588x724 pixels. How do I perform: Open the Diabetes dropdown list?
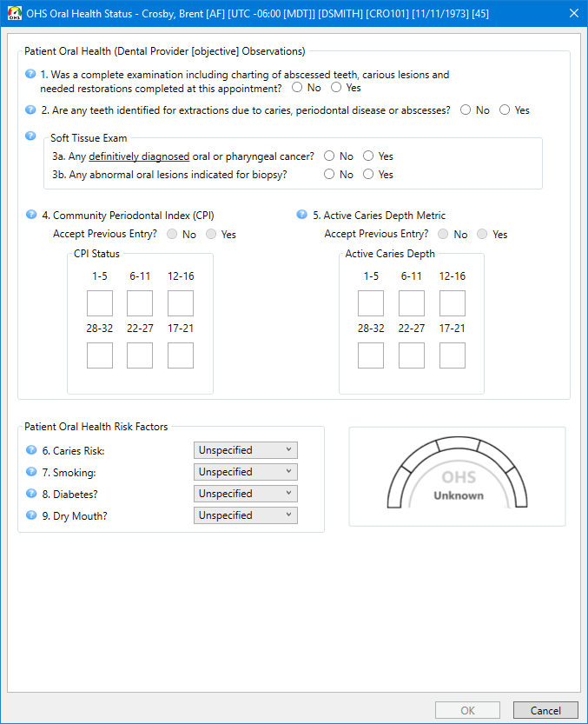point(245,494)
